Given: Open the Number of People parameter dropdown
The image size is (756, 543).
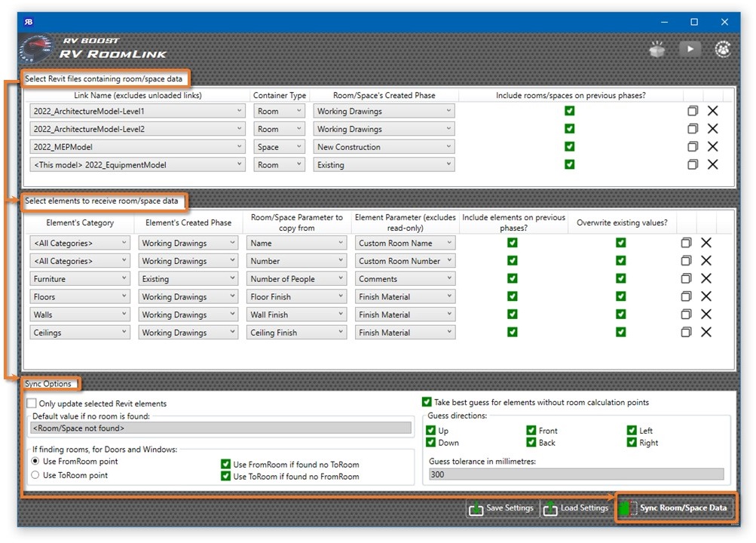Looking at the screenshot, I should 296,278.
